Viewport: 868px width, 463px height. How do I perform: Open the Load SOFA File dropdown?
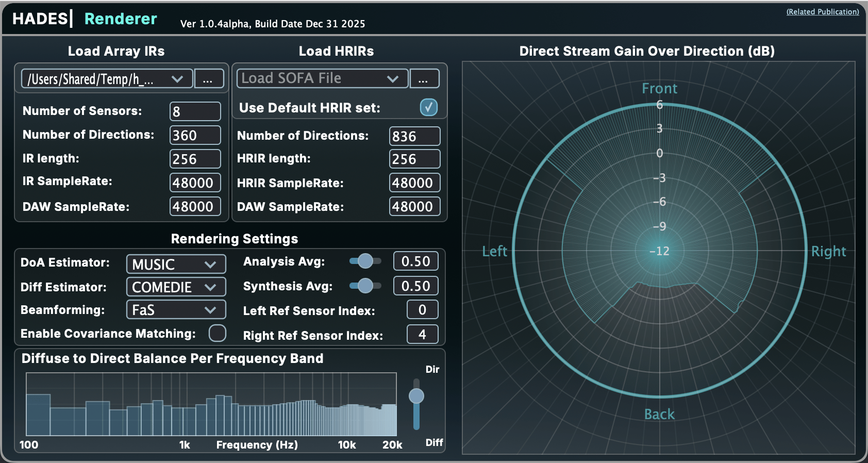(x=323, y=78)
